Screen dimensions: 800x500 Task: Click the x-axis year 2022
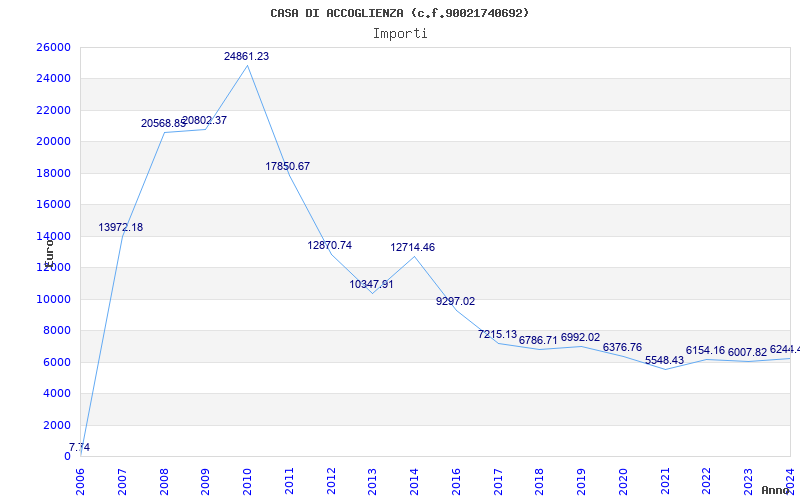707,482
